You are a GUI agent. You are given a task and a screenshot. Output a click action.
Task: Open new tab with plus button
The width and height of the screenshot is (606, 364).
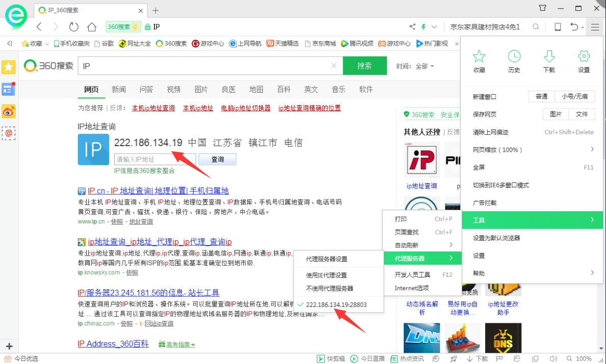point(155,10)
